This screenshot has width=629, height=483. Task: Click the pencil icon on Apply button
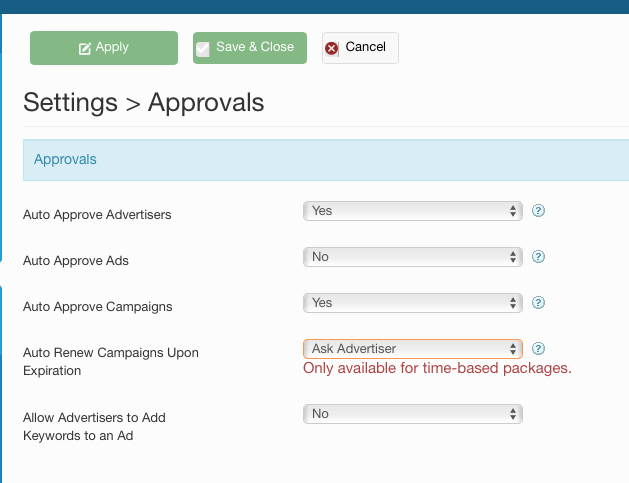point(85,48)
